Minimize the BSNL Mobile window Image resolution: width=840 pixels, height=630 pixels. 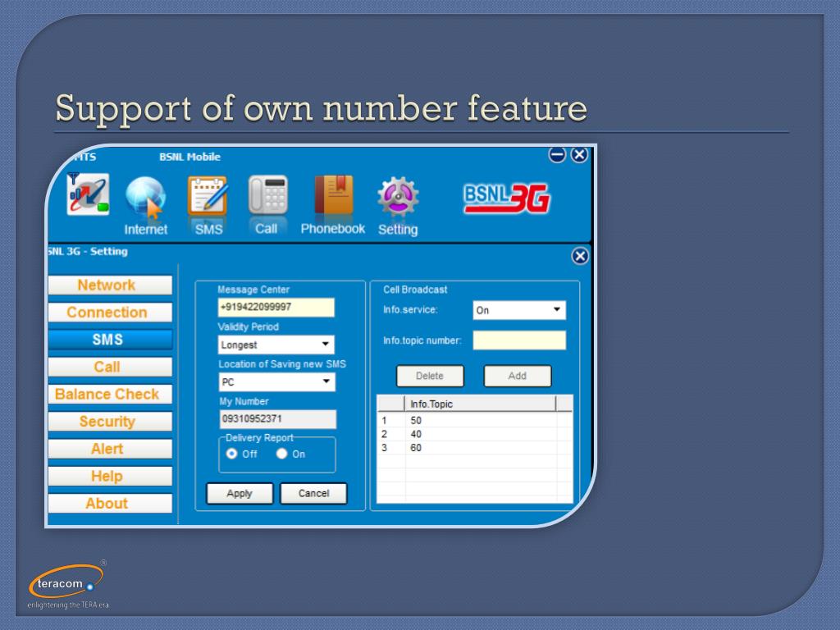557,155
